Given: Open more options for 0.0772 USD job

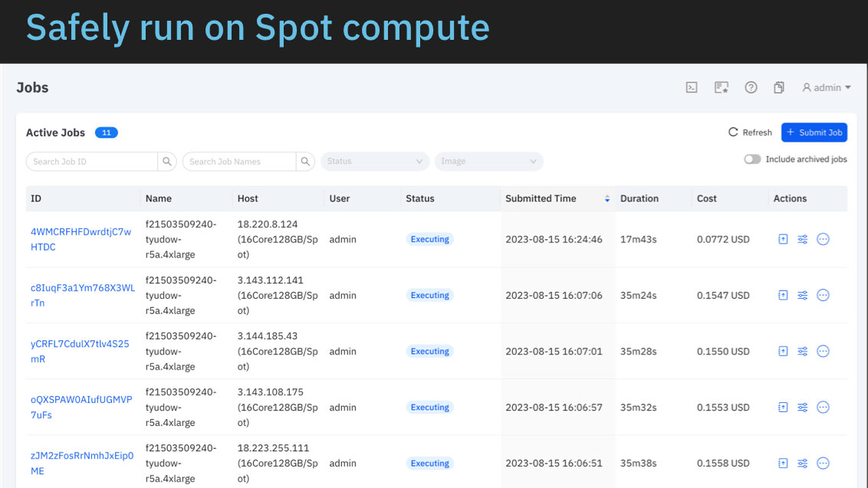Looking at the screenshot, I should pos(824,239).
